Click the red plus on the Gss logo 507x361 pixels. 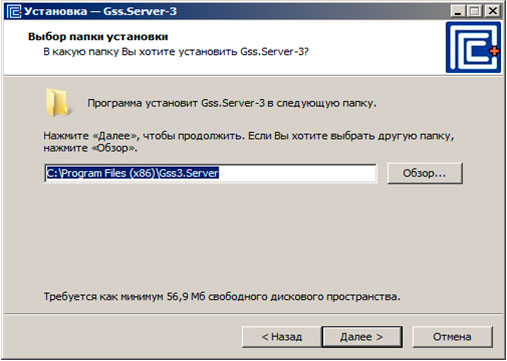click(x=495, y=51)
